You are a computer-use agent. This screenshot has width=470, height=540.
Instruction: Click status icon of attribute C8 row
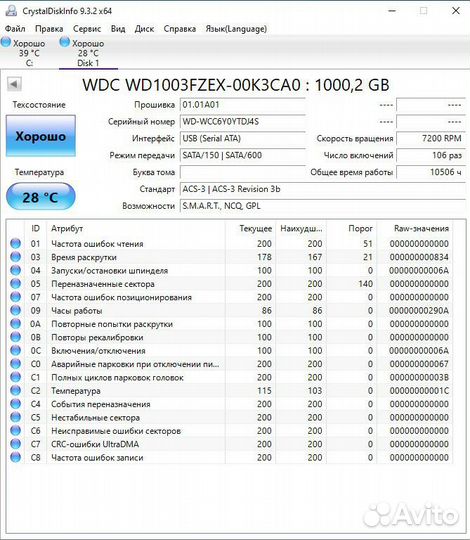click(15, 457)
